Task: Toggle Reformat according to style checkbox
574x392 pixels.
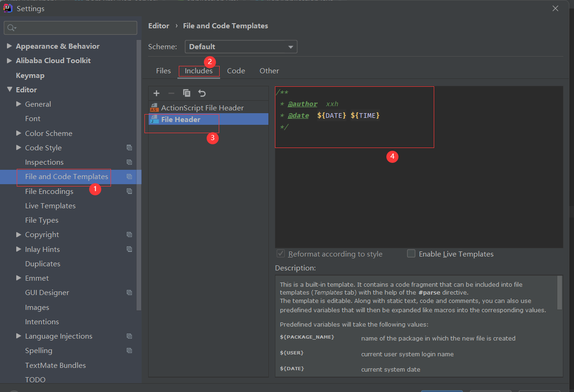Action: 280,253
